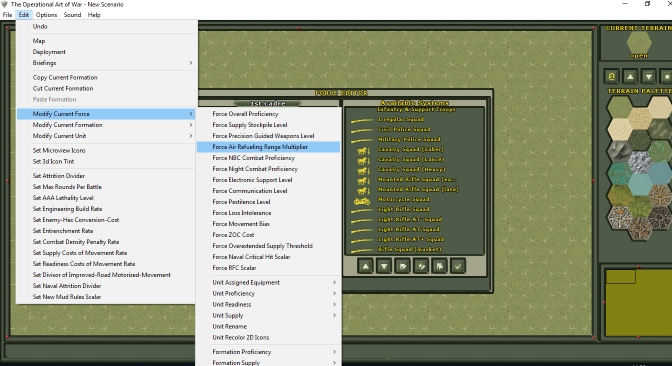Viewport: 672px width, 366px height.
Task: Pick the wavy sand dunes terrain hex
Action: (619, 129)
